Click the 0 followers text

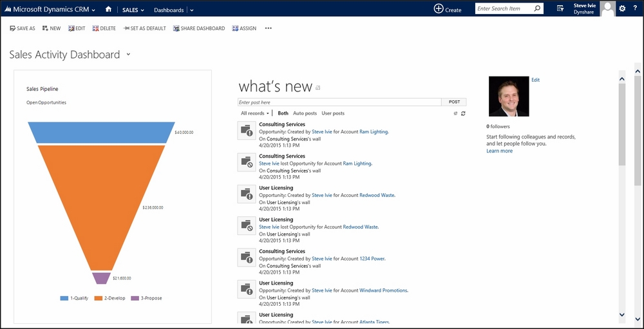pyautogui.click(x=498, y=126)
